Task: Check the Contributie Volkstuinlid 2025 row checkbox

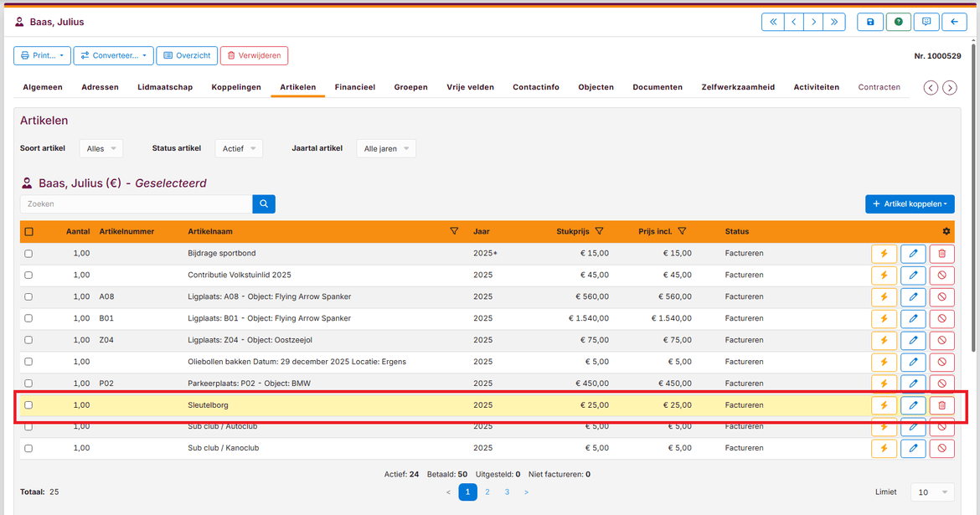Action: [28, 275]
